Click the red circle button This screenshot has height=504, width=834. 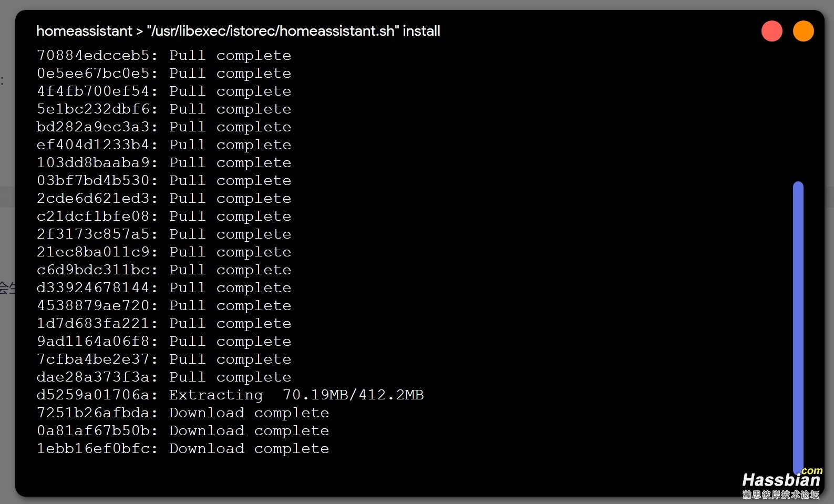pos(771,31)
